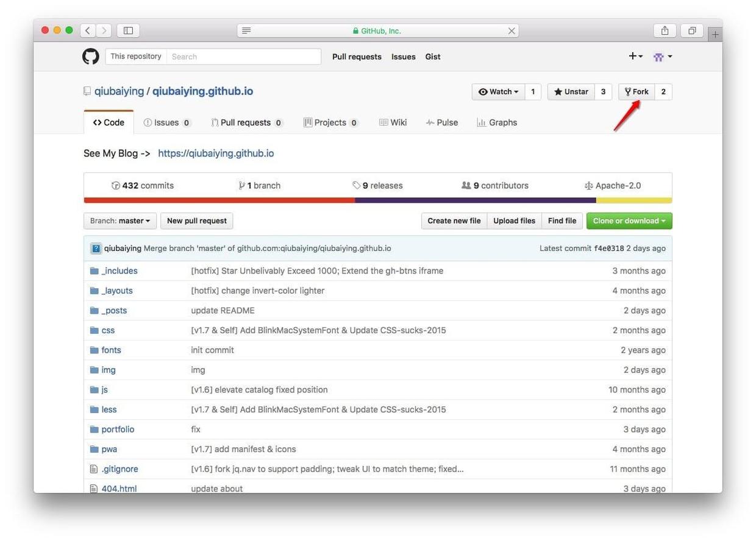Open the qiubaiying.github.io blog link
The height and width of the screenshot is (541, 756).
216,154
